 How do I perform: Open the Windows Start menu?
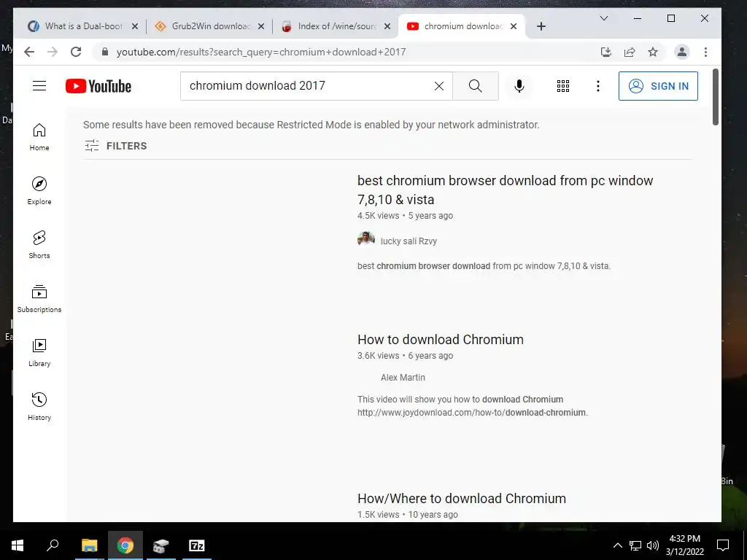click(18, 545)
